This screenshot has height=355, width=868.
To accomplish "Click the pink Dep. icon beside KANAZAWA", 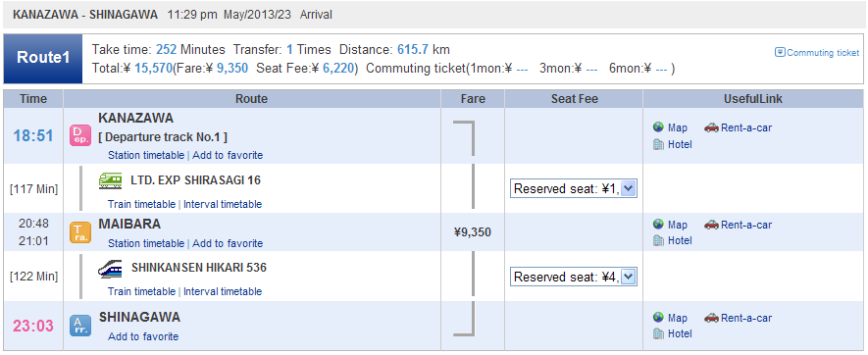I will [80, 135].
